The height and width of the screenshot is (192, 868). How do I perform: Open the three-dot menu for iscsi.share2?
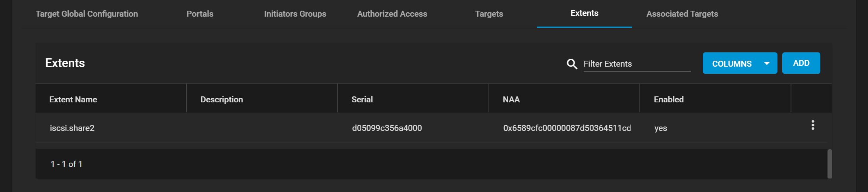813,125
